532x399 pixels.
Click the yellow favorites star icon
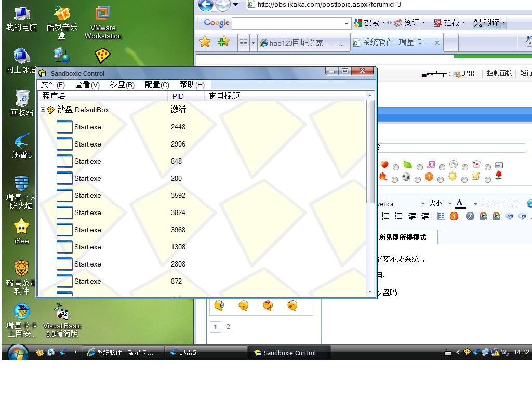click(x=205, y=42)
